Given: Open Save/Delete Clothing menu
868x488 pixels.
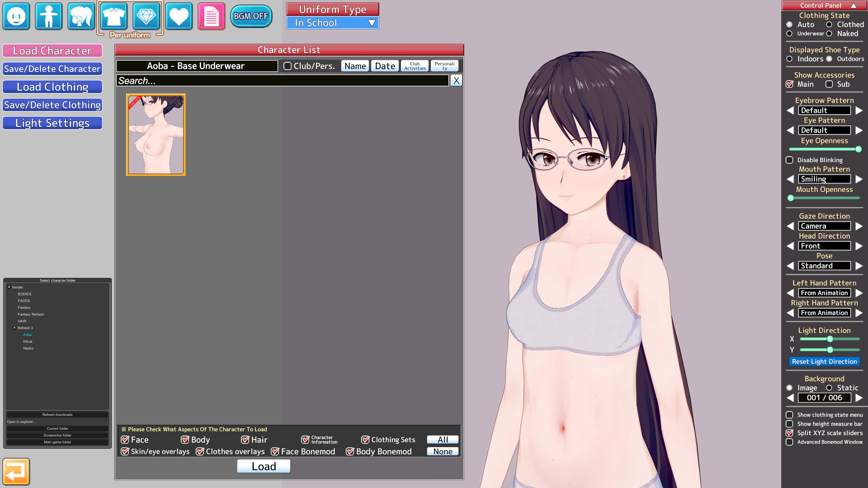Looking at the screenshot, I should (52, 105).
